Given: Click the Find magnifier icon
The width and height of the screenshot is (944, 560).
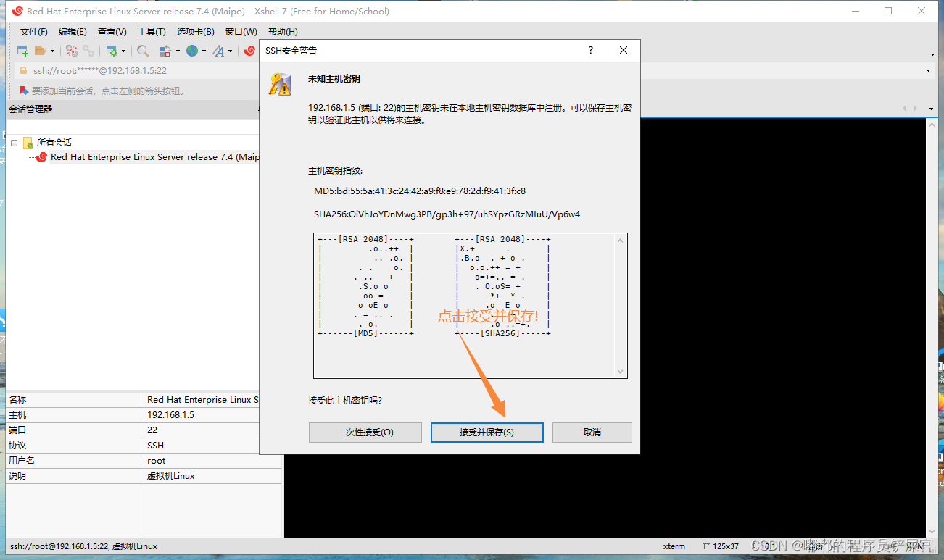Looking at the screenshot, I should (143, 51).
